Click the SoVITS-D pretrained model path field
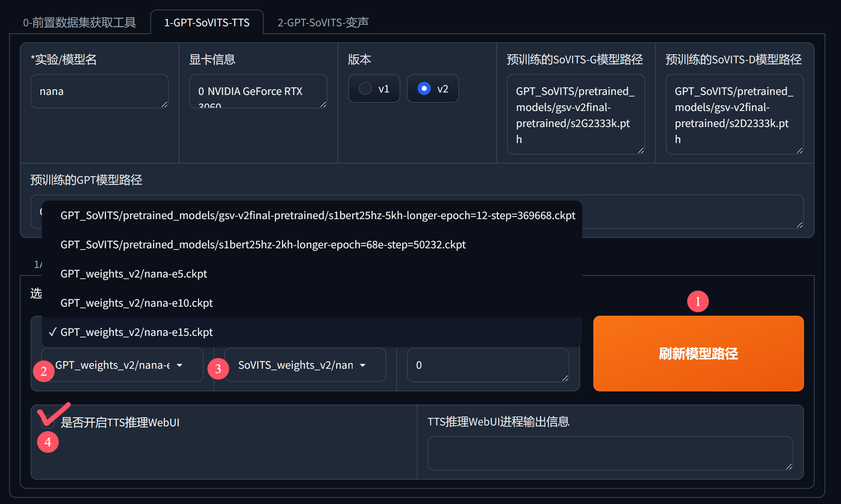841x504 pixels. [734, 114]
